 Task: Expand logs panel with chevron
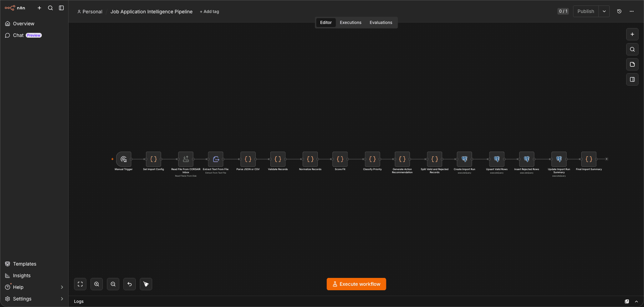coord(636,302)
